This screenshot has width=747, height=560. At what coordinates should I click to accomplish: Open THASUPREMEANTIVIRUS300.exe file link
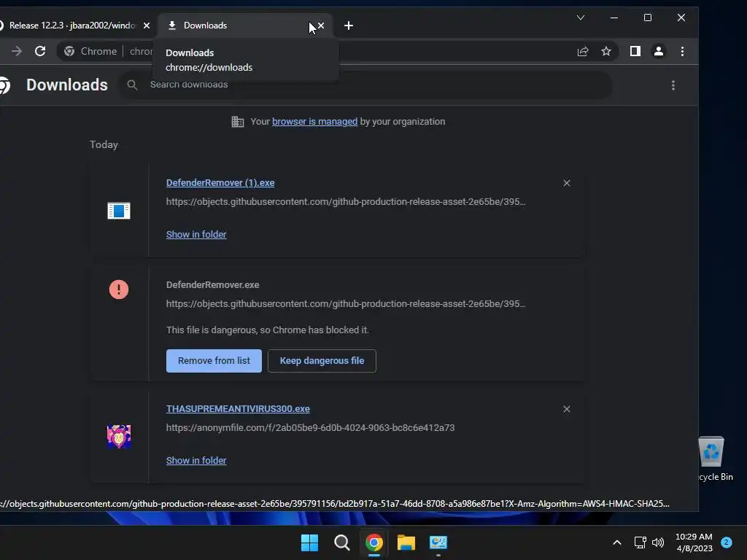pos(238,409)
